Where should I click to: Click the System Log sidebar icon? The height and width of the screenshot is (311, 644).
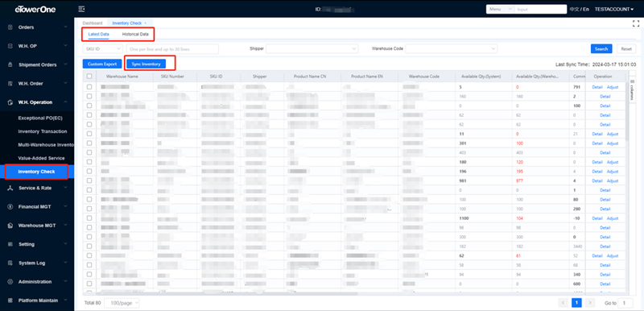(10, 263)
